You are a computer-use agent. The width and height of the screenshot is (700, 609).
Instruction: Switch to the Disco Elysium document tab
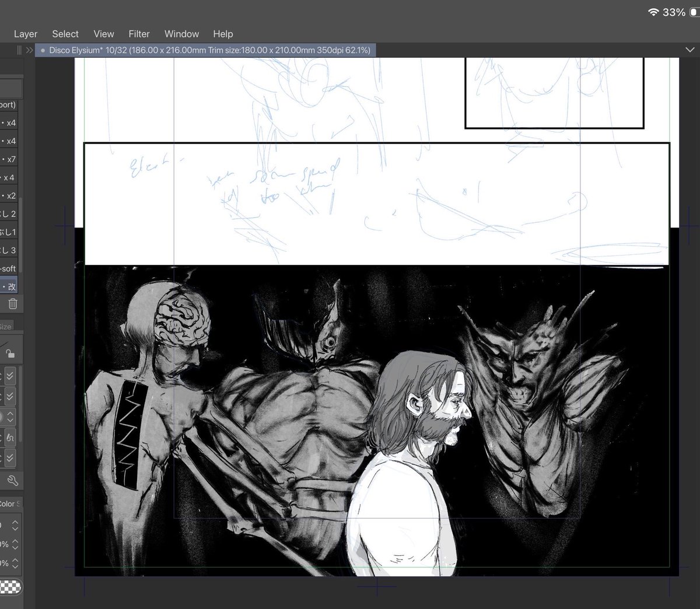206,50
